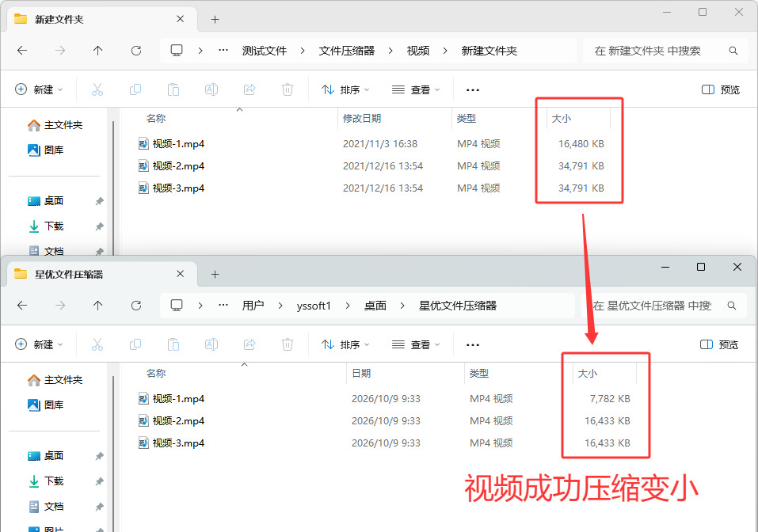The image size is (758, 532).
Task: Open 主文件夹 in the 新建文件夹 window sidebar
Action: [x=55, y=125]
